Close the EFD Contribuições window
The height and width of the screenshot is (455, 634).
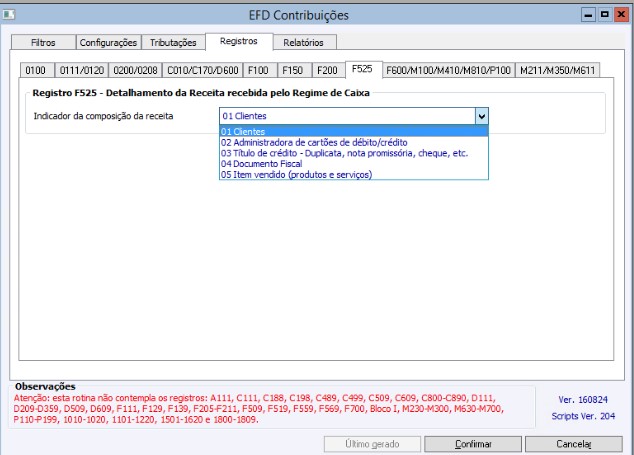[621, 15]
